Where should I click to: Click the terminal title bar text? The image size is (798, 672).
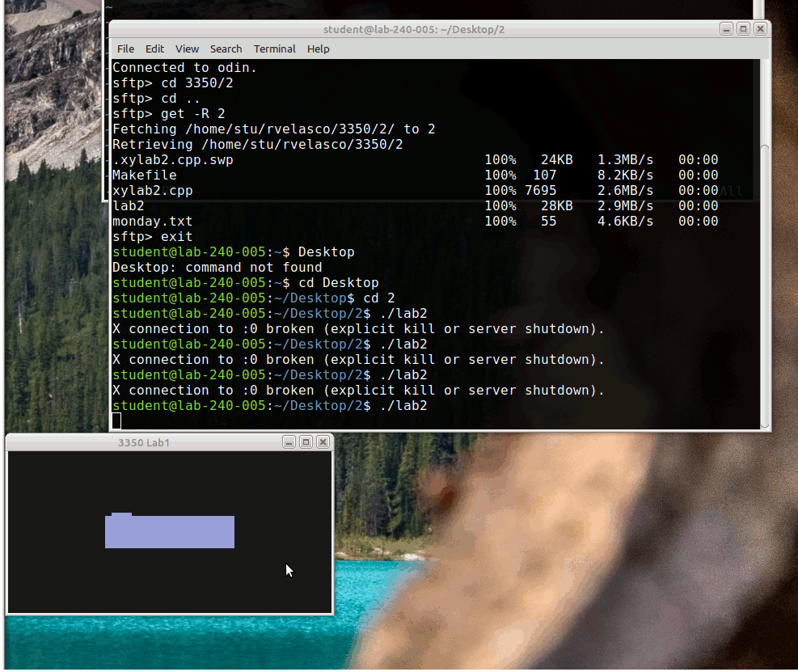point(414,30)
